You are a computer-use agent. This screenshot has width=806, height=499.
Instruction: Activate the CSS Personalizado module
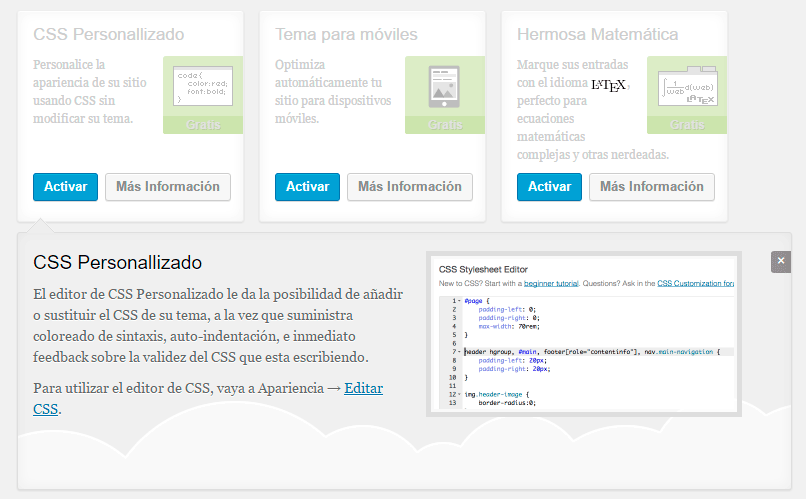tap(65, 187)
